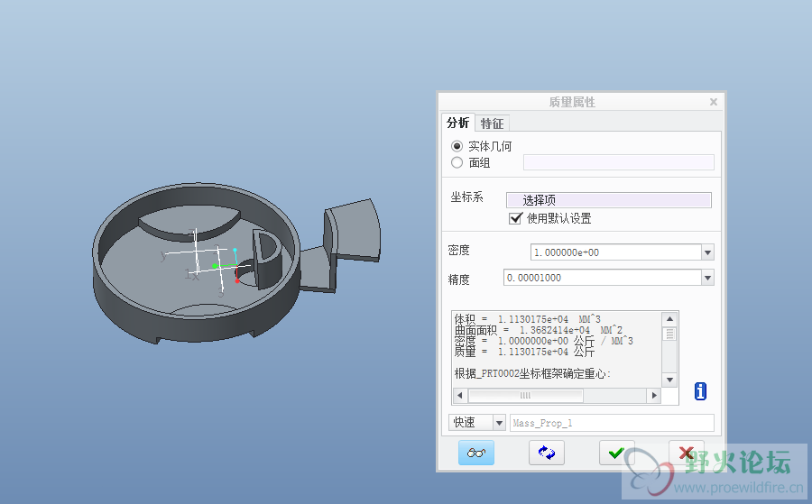This screenshot has height=504, width=812.
Task: Click the 密度 value field 1.000000e-00
Action: tap(616, 252)
